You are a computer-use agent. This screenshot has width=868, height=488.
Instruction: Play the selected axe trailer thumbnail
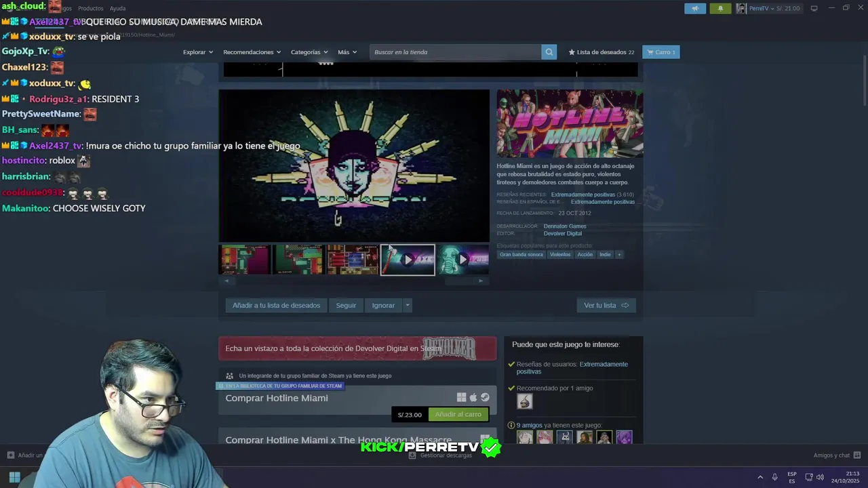pyautogui.click(x=408, y=260)
